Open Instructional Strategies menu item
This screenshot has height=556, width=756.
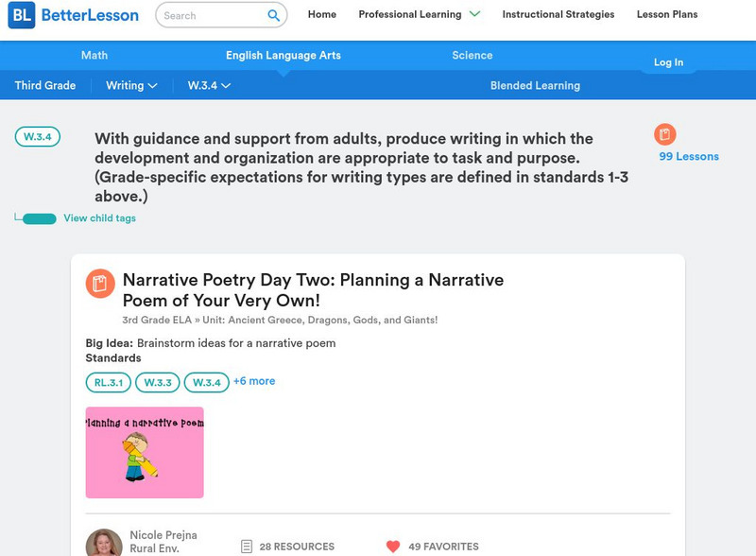(558, 15)
